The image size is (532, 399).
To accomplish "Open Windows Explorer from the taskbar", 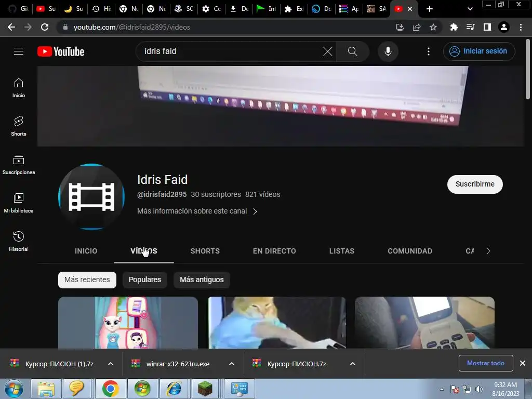I will pyautogui.click(x=46, y=389).
